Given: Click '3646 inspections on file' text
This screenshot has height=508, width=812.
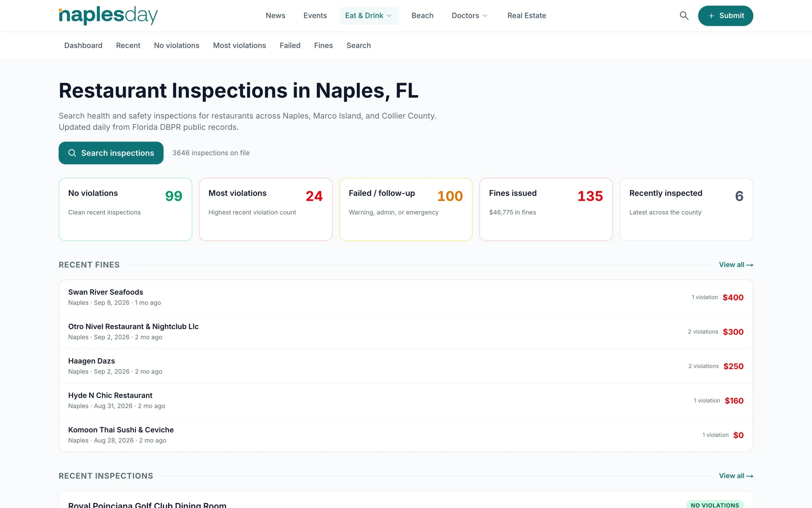Looking at the screenshot, I should coord(211,153).
